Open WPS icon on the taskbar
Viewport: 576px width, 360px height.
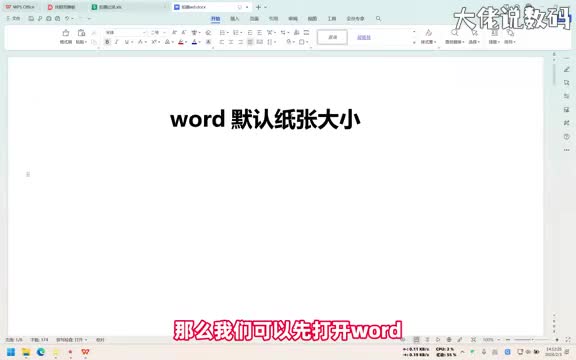click(x=85, y=352)
